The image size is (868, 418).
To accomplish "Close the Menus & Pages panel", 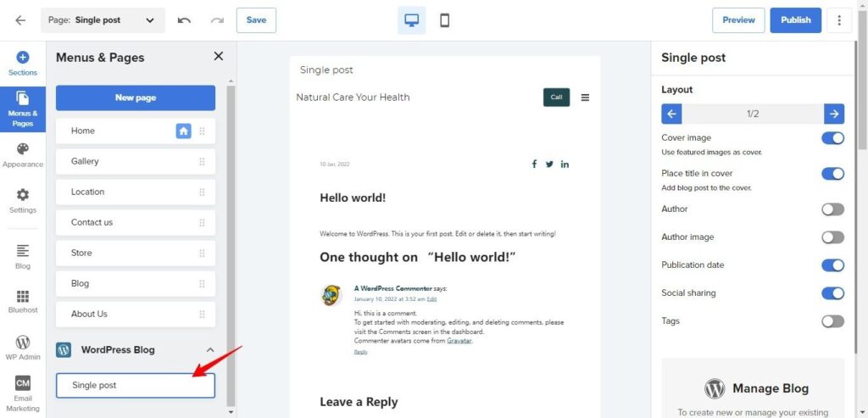I will pos(218,57).
